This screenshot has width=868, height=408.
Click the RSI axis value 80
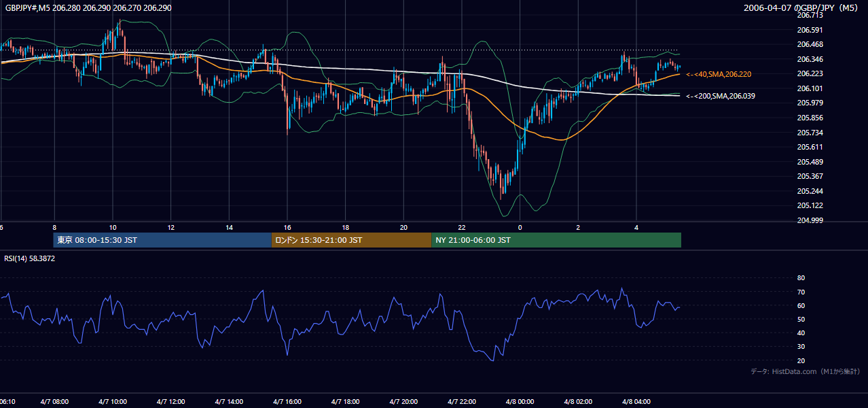coord(801,278)
